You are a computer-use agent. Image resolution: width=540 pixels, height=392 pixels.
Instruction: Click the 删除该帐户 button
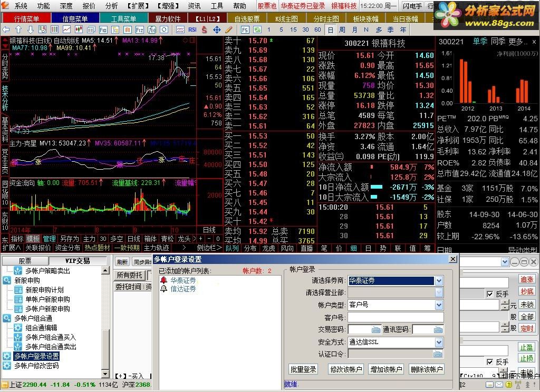(427, 369)
